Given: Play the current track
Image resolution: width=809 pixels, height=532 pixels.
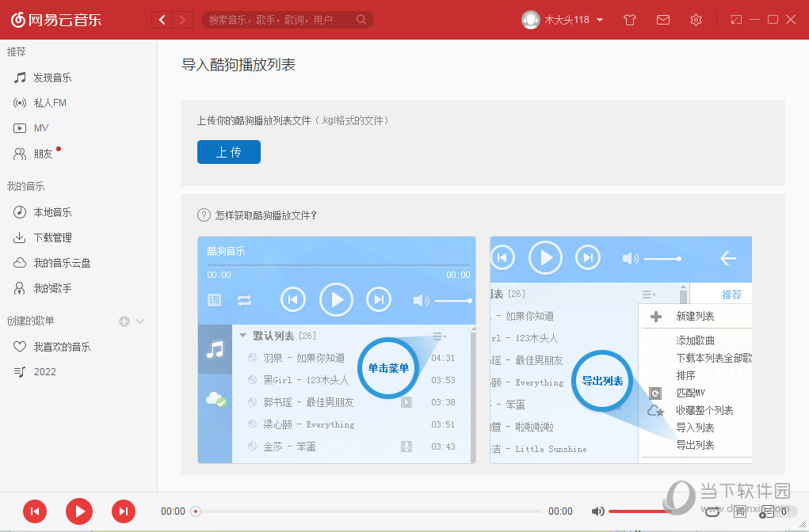Looking at the screenshot, I should click(79, 511).
